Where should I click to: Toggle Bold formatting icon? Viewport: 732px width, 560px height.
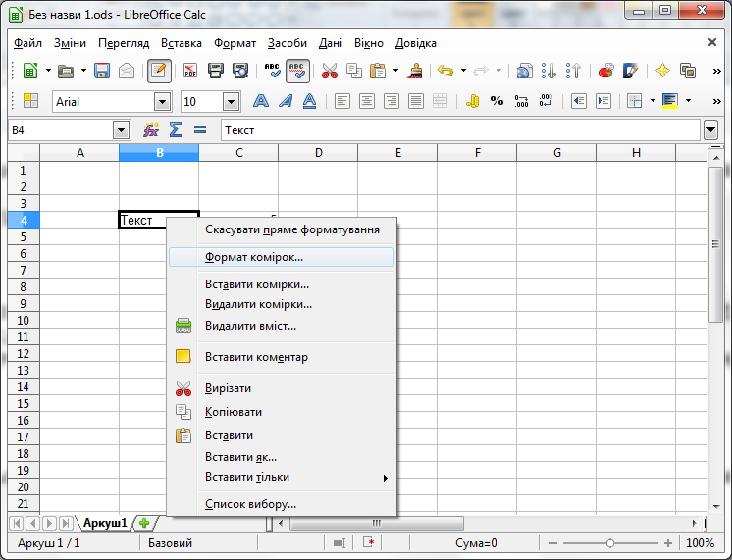tap(260, 101)
